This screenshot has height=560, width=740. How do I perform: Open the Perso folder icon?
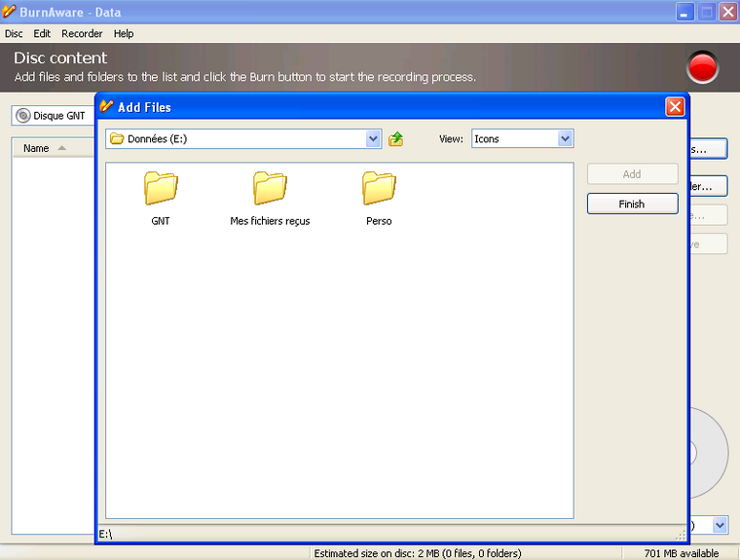(379, 188)
